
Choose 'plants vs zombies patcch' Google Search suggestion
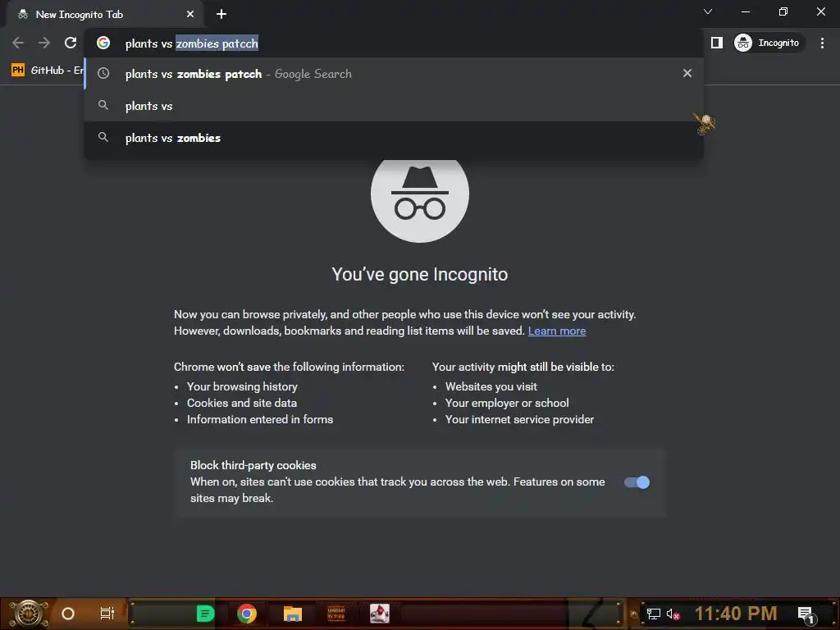point(394,74)
